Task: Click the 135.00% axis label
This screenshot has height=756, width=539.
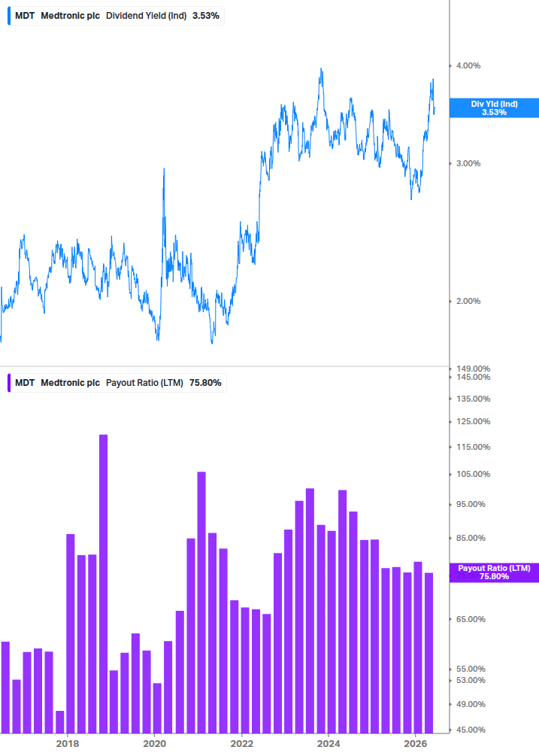Action: point(473,399)
